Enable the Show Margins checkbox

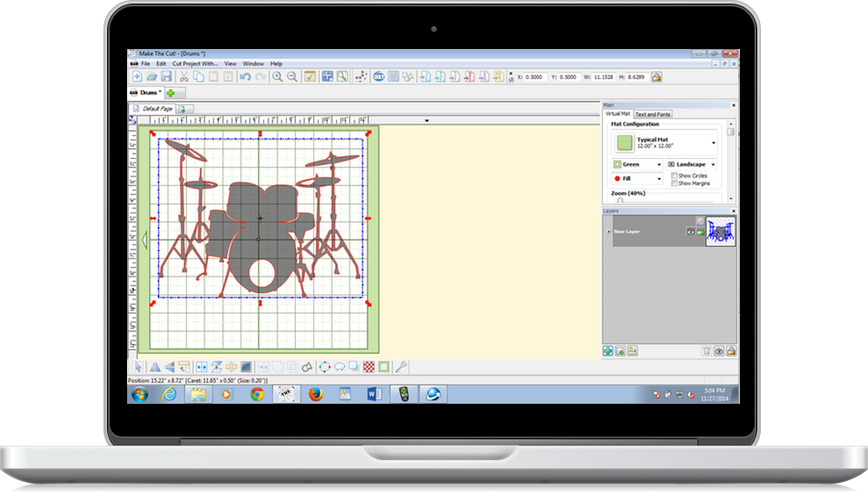click(674, 183)
